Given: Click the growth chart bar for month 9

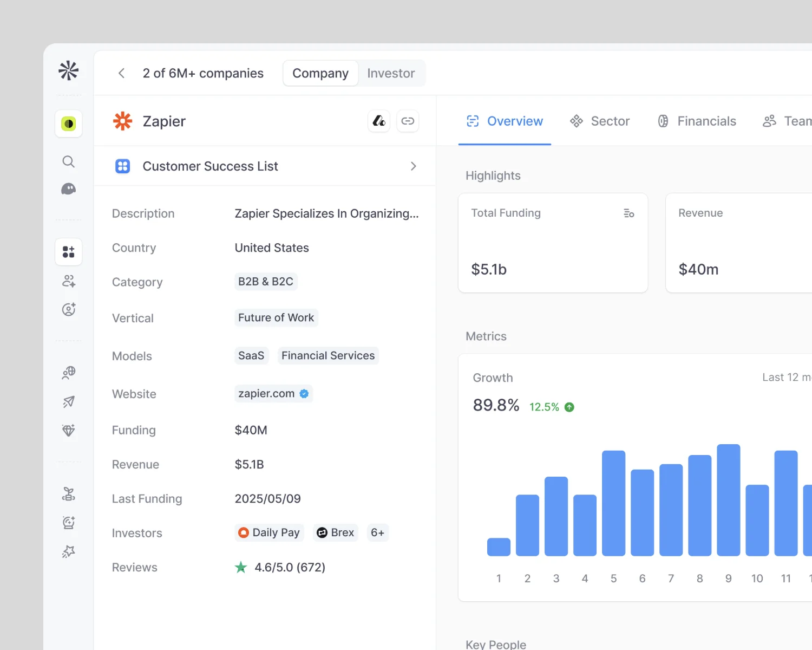Looking at the screenshot, I should (729, 500).
